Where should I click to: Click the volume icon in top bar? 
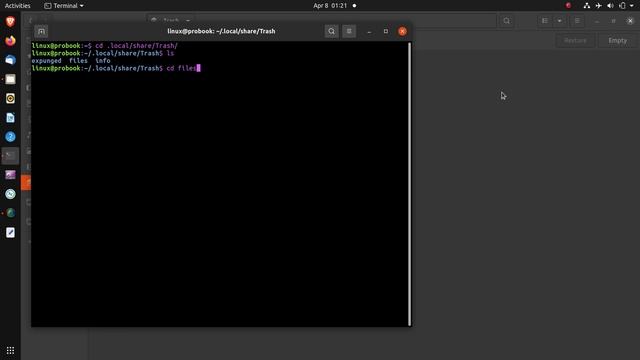(x=610, y=6)
